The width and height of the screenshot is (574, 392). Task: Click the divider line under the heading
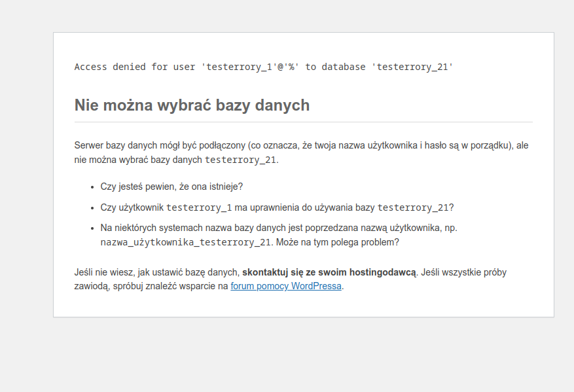[x=303, y=122]
